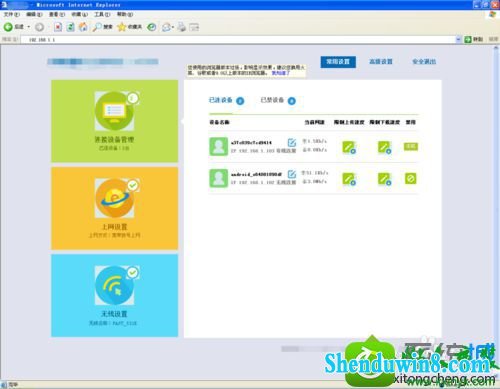Click the upload speed limit column header
500x389 pixels.
(349, 122)
